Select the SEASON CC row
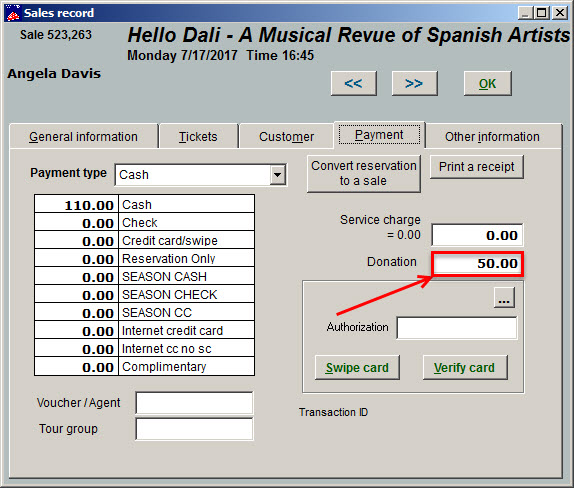This screenshot has width=574, height=488. pos(145,312)
